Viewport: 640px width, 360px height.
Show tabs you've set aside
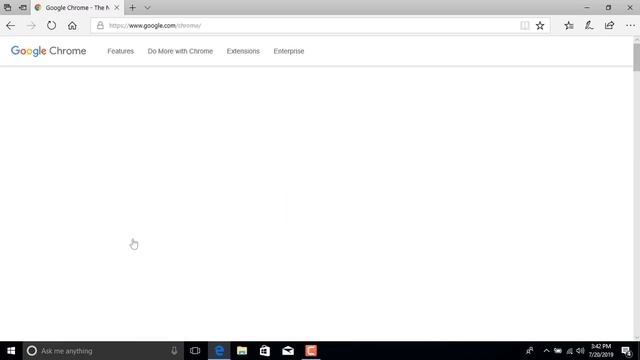[7, 7]
